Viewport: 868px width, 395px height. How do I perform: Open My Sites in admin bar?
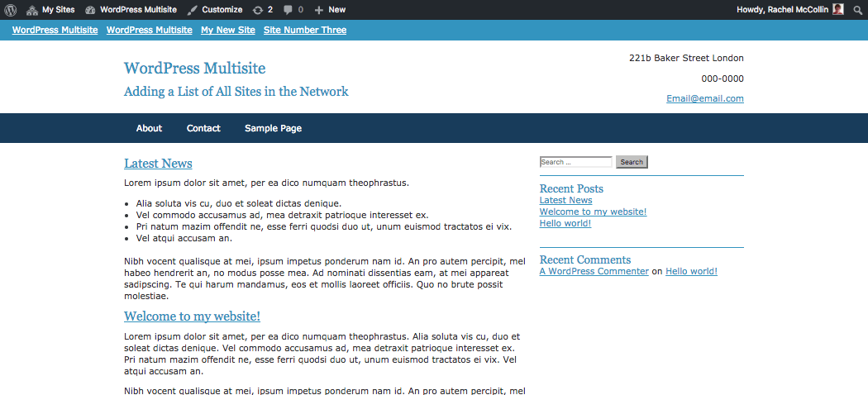(51, 10)
